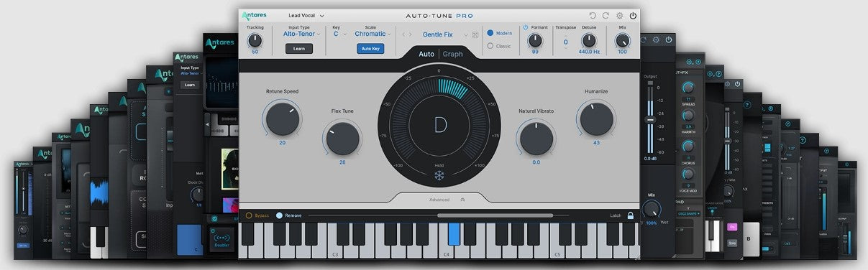Expand the Gentle Fix preset list arrow
This screenshot has width=868, height=270.
(x=466, y=34)
